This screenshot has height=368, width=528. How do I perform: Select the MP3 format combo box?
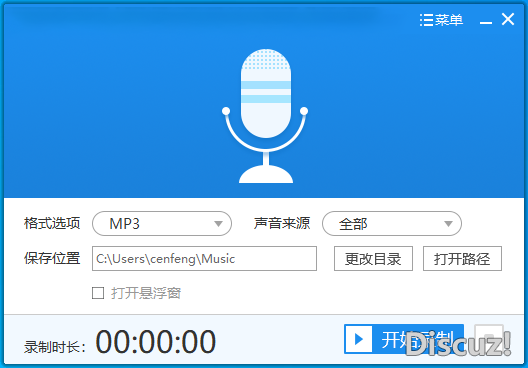point(162,224)
